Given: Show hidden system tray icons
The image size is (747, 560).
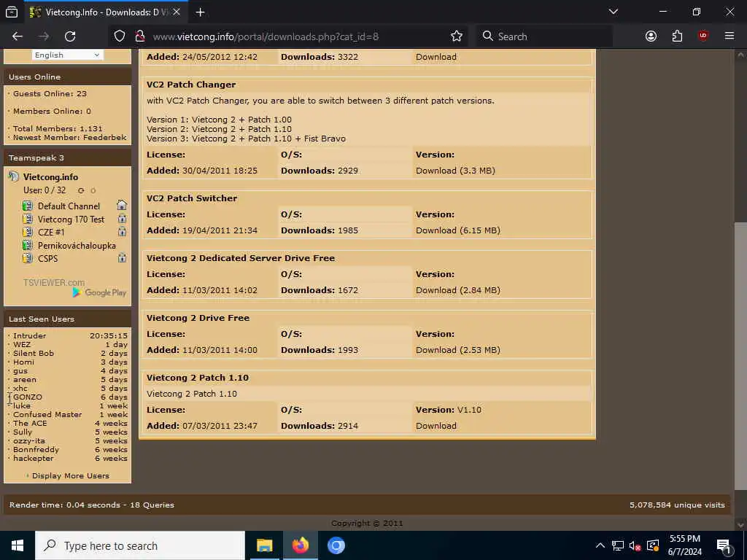Looking at the screenshot, I should coord(600,545).
